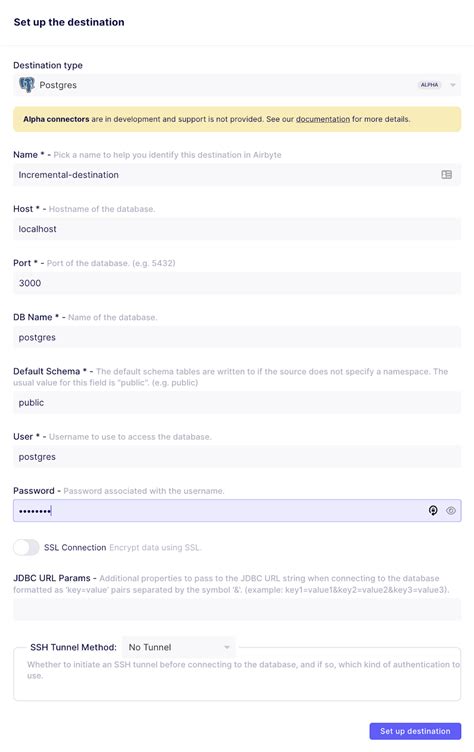Enable the SSL Connection toggle
This screenshot has width=474, height=752.
coord(26,547)
